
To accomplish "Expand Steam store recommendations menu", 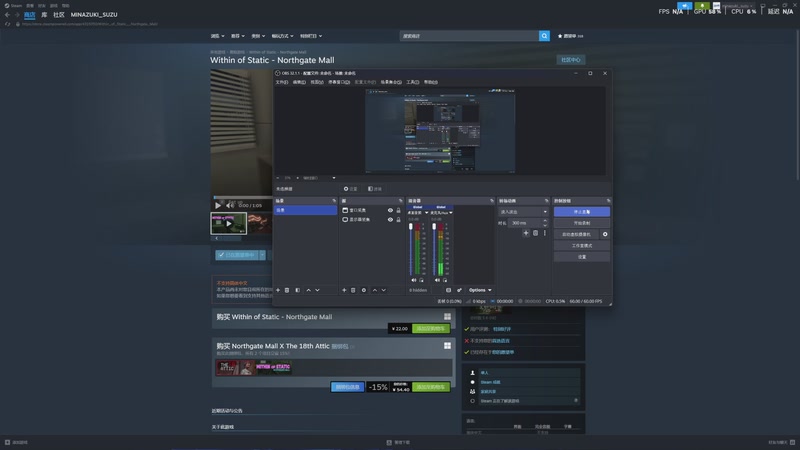I will pos(238,36).
